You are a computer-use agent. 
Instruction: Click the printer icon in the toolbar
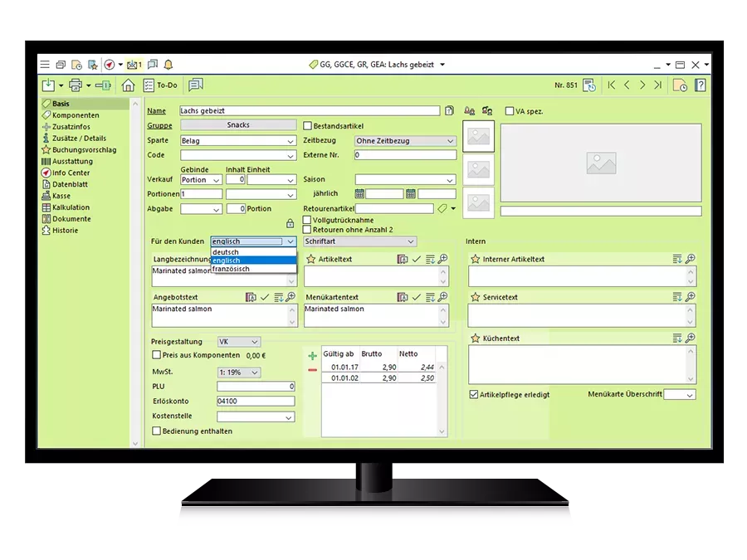tap(76, 85)
